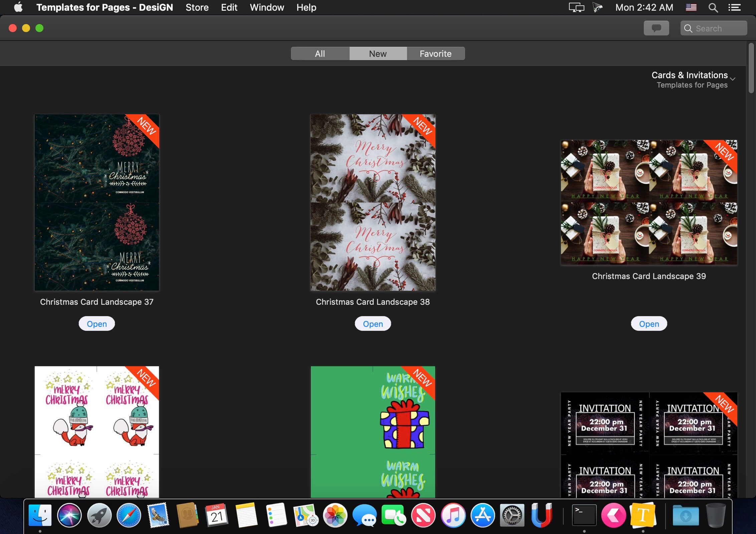Image resolution: width=756 pixels, height=534 pixels.
Task: Open System Preferences gear in dock
Action: [512, 515]
